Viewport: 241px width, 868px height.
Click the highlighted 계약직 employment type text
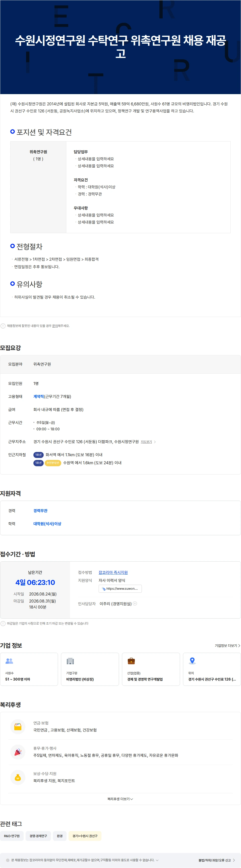click(x=39, y=396)
